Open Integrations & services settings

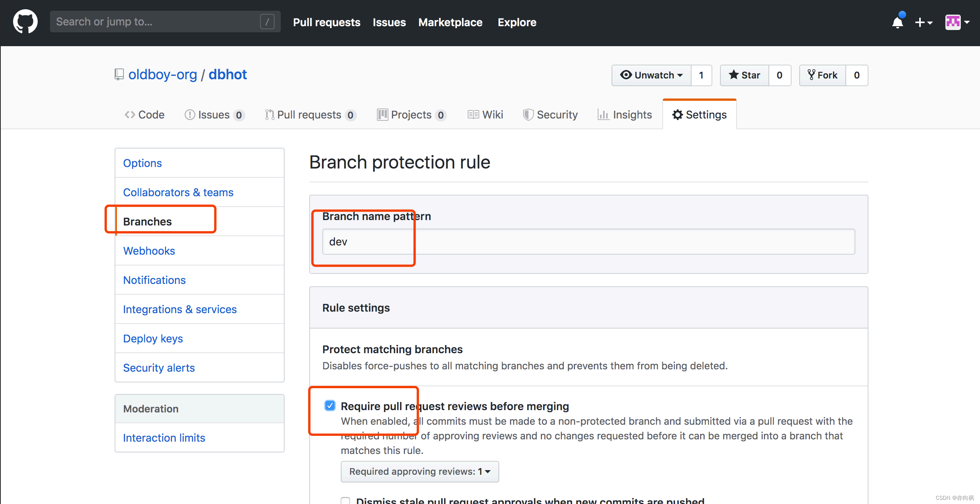[200, 309]
